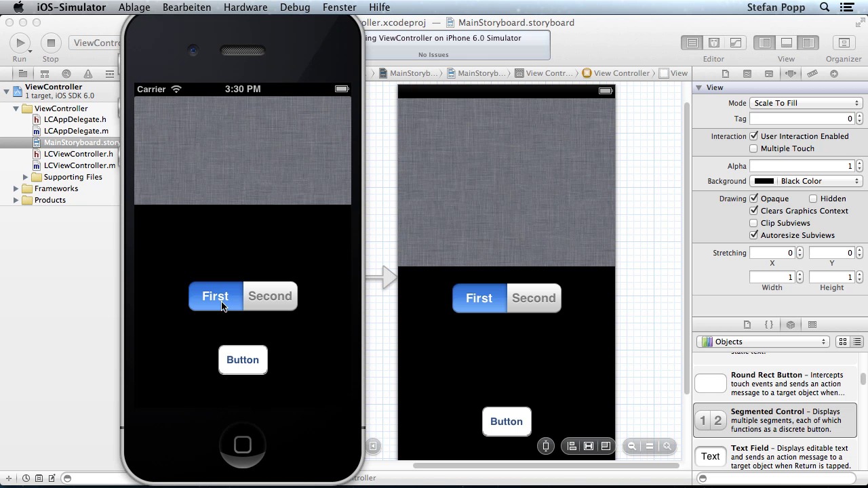Toggle Autoresize Subviews checkbox
This screenshot has width=868, height=488.
[753, 235]
